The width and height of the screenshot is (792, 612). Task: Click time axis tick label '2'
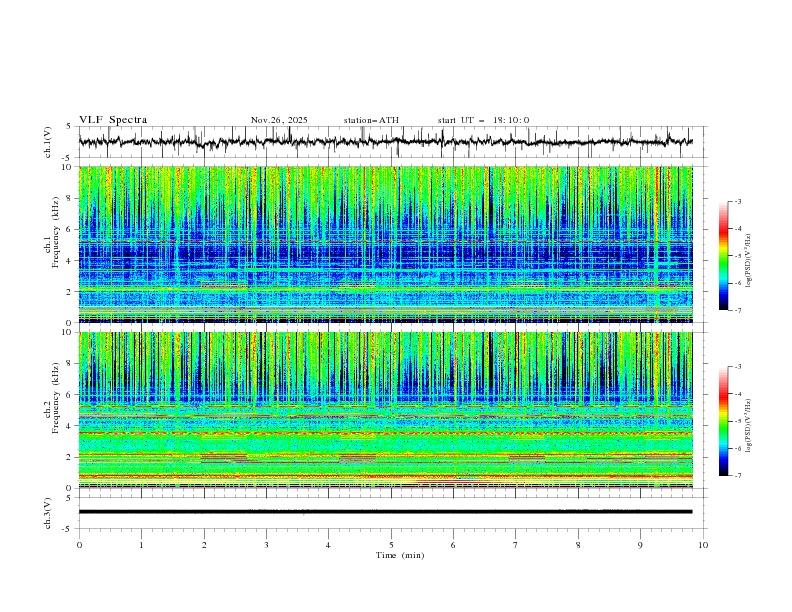pos(204,545)
